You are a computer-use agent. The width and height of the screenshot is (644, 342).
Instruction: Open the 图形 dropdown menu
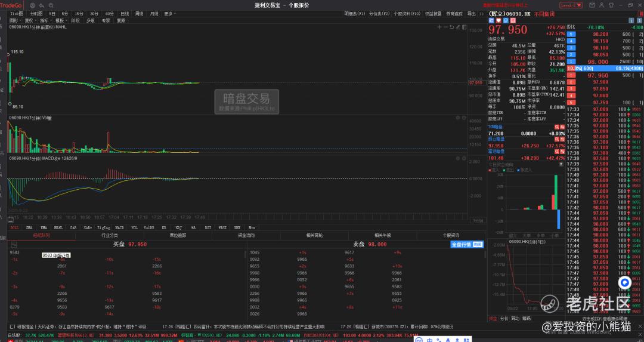[15, 20]
